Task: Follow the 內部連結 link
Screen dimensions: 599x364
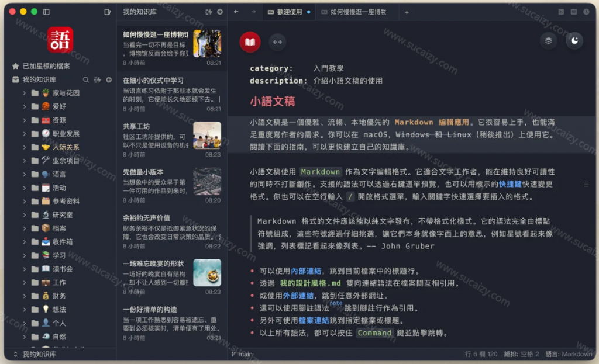Action: click(306, 271)
